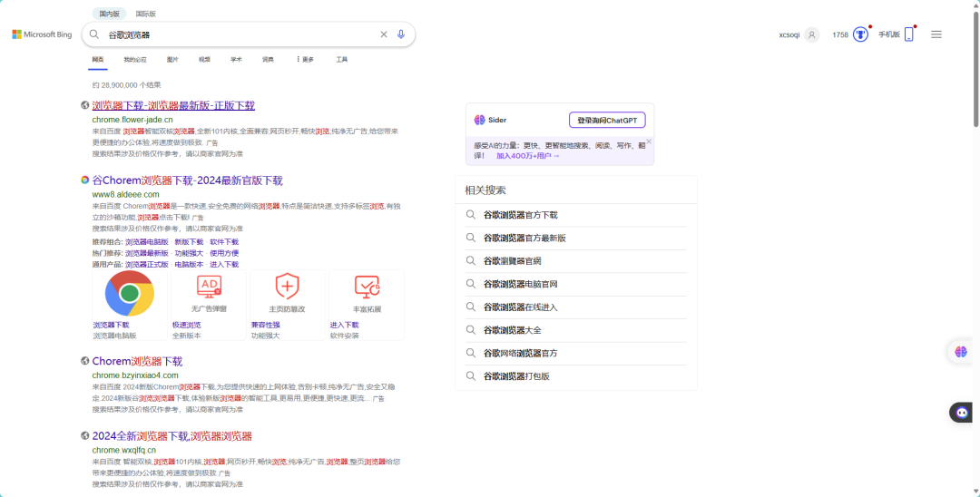Click the 浏览器正式版 sublink
Screen dimensions: 980x497
click(147, 264)
